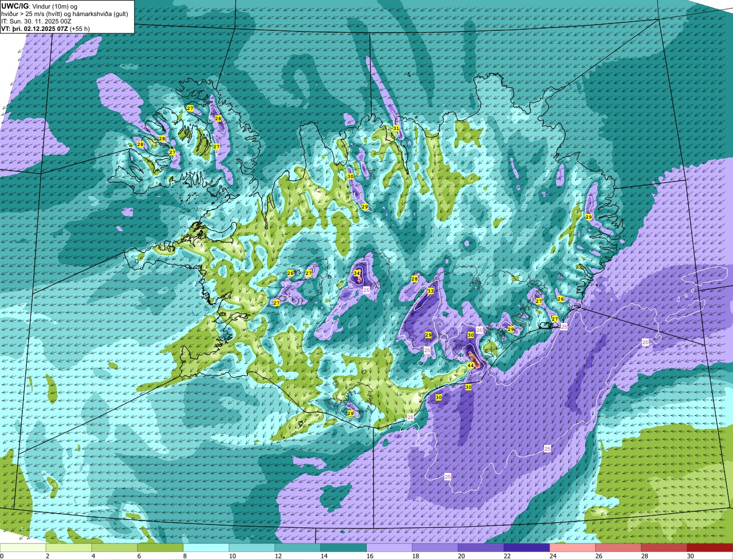
Task: Click the 14–16 m/s dark teal legend swatch
Action: click(344, 547)
